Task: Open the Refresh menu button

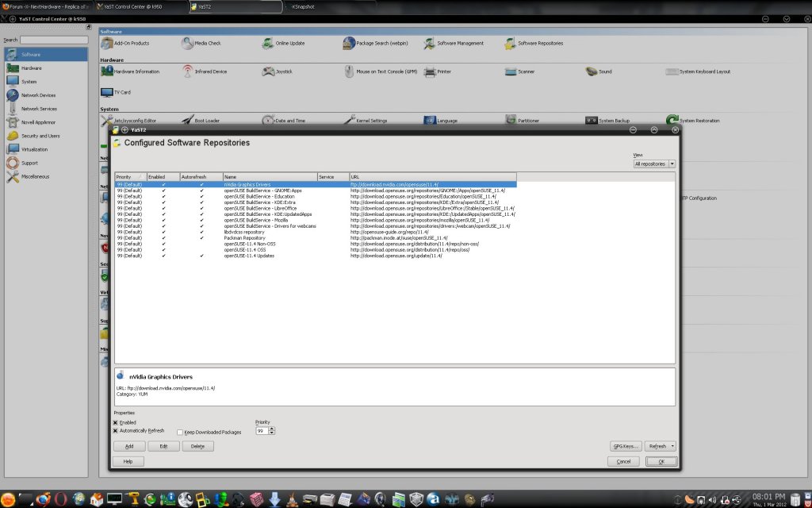Action: tap(661, 446)
